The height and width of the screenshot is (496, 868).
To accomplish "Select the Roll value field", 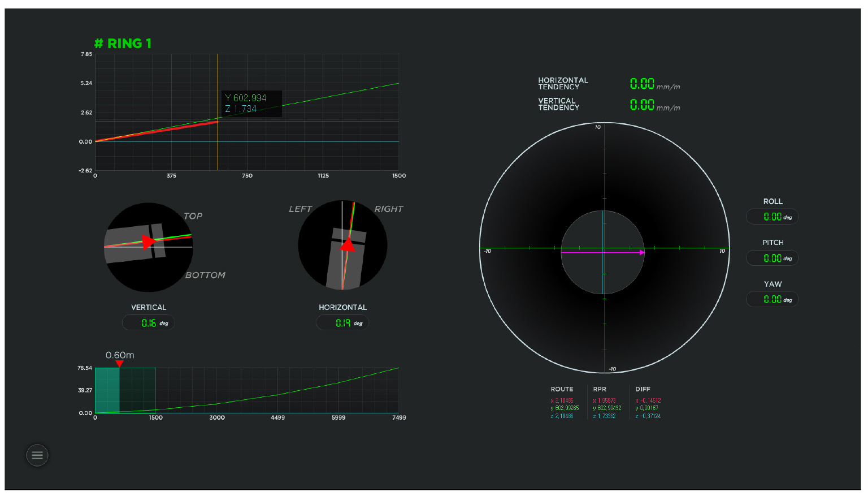I will pyautogui.click(x=772, y=217).
